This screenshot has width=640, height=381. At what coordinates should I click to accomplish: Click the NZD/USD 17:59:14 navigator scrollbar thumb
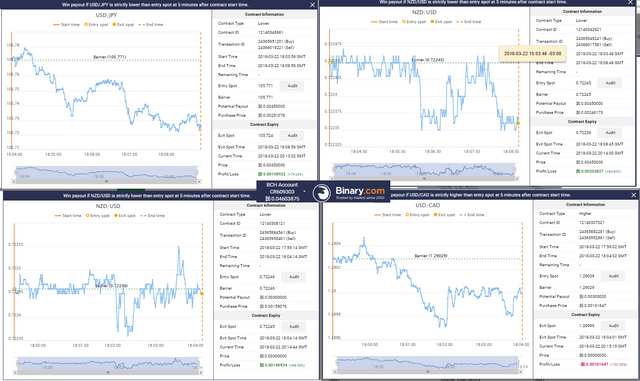click(108, 372)
